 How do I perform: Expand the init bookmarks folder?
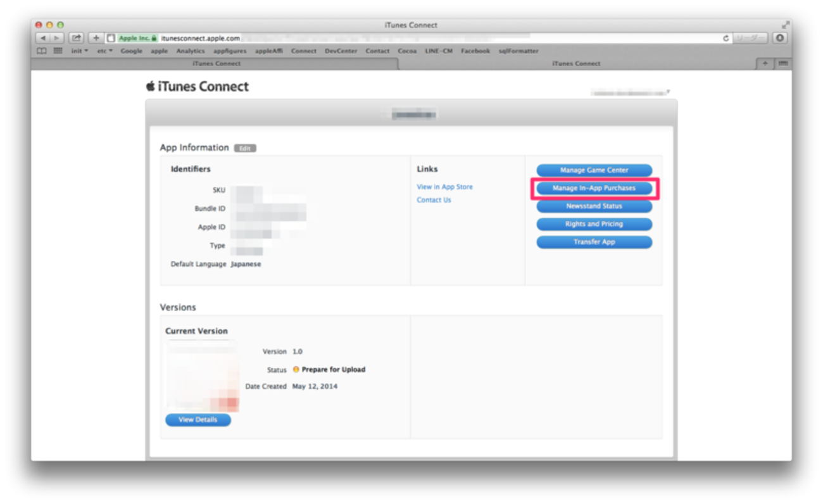tap(79, 51)
